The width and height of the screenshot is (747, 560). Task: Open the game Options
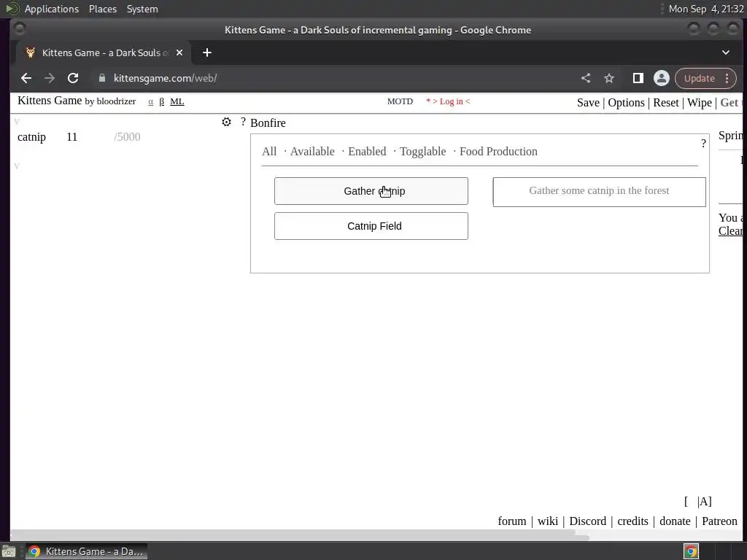click(x=626, y=103)
